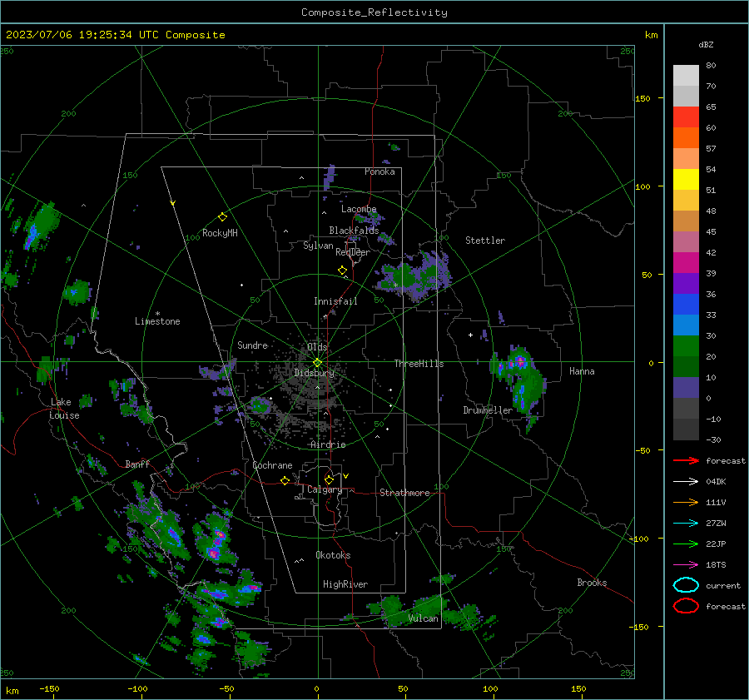Click the Ponoka label on the map
Image resolution: width=749 pixels, height=700 pixels.
379,171
